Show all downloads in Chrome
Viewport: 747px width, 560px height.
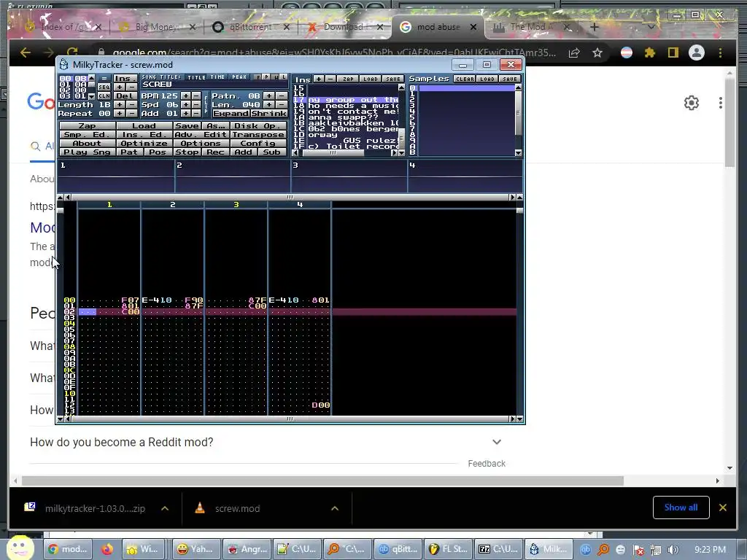[681, 507]
